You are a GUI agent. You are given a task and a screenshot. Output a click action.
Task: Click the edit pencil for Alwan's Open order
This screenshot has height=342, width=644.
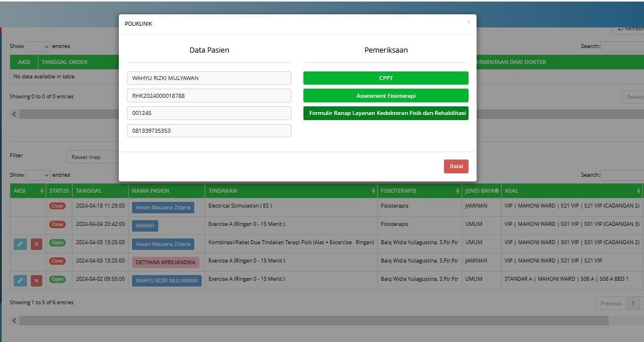(20, 244)
